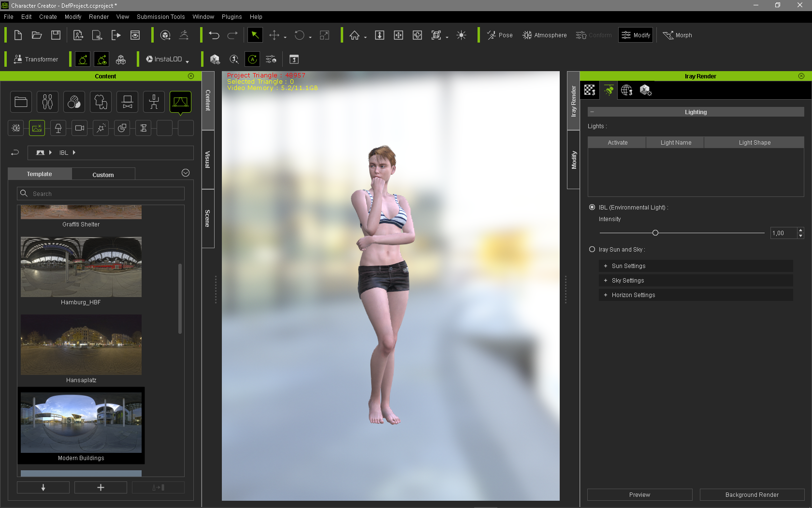This screenshot has height=508, width=812.
Task: Open Animation pose category in Content
Action: 154,102
